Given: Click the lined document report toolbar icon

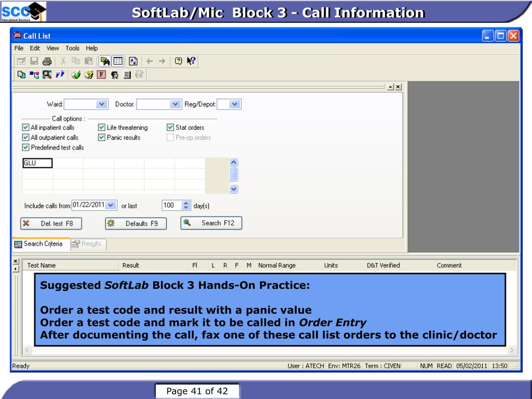Looking at the screenshot, I should point(127,75).
